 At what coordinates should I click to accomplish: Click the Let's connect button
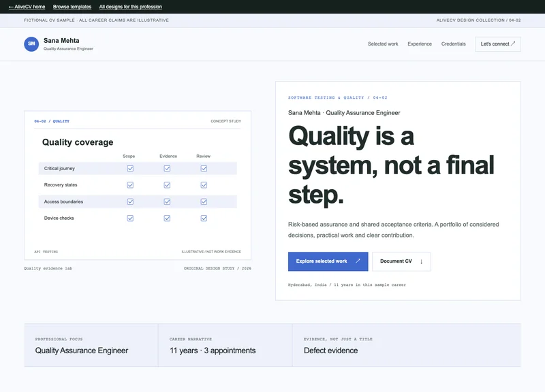tap(498, 44)
